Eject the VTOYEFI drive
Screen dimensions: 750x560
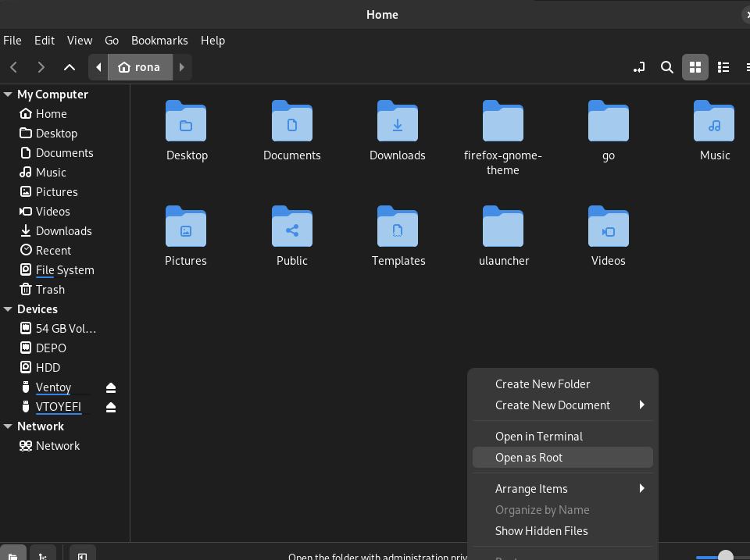click(x=111, y=407)
